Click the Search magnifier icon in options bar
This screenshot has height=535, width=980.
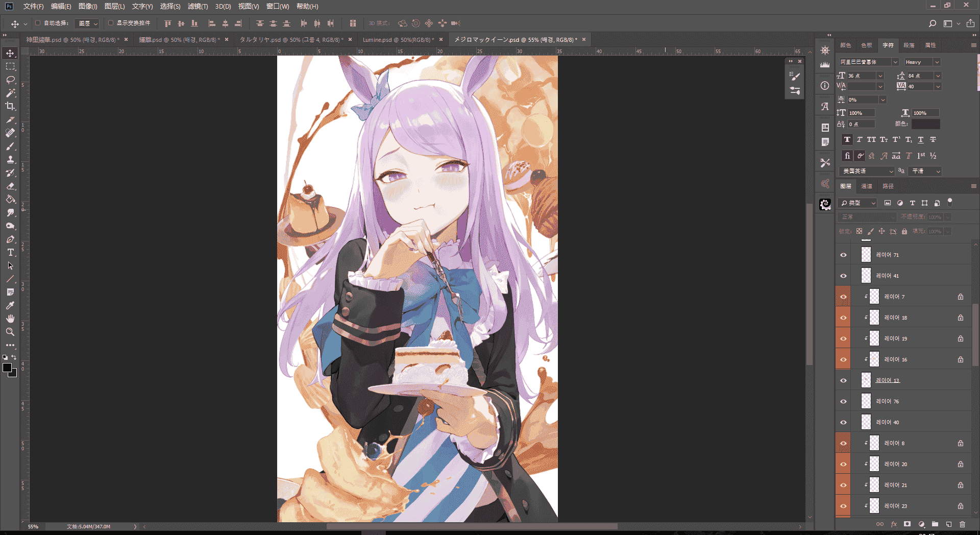point(932,23)
